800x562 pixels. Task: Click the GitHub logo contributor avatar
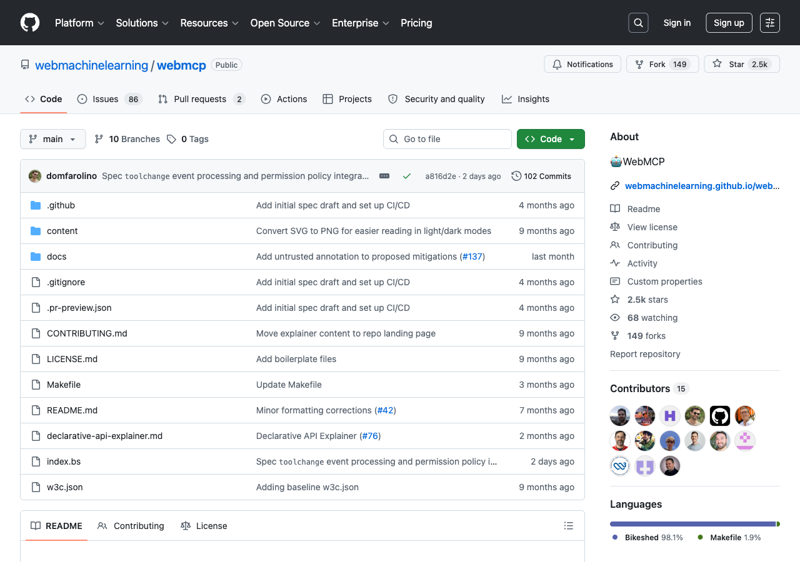pyautogui.click(x=720, y=416)
